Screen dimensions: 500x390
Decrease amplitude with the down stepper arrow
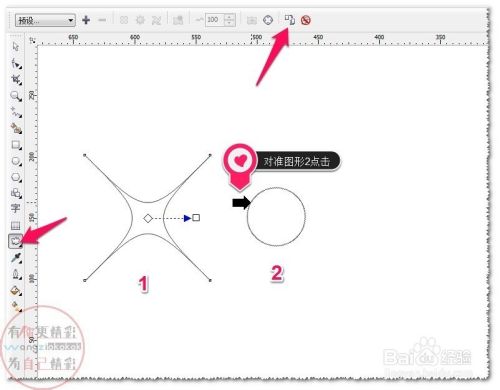pos(230,23)
